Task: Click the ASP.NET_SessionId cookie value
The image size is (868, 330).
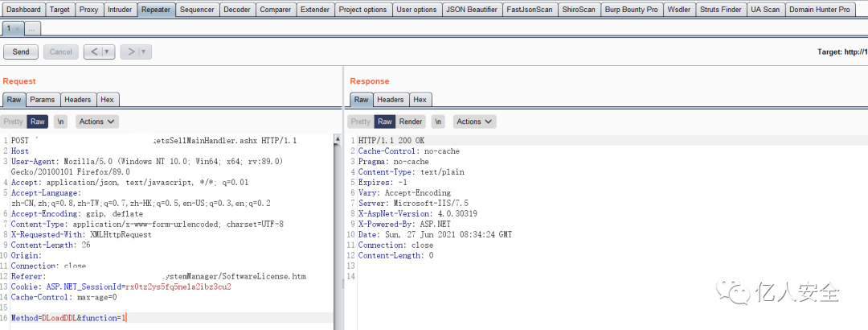Action: [x=178, y=287]
